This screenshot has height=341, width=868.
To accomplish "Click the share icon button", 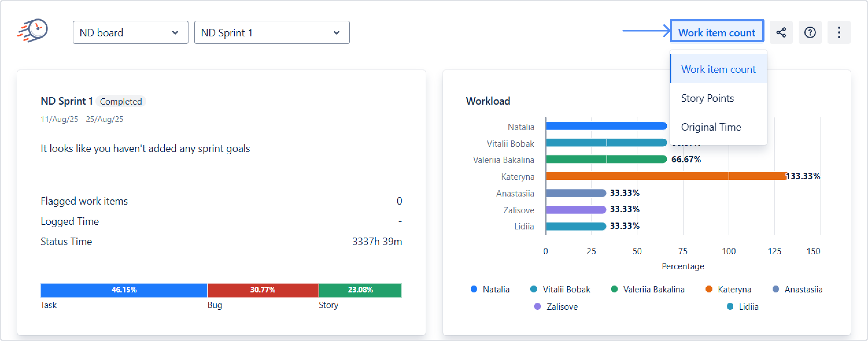I will point(781,33).
